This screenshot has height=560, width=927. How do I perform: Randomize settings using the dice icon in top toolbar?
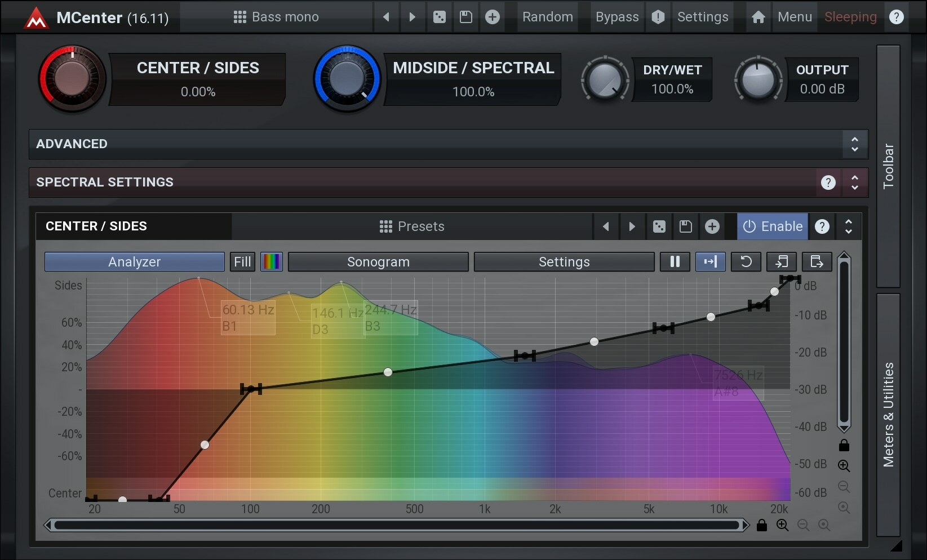pyautogui.click(x=440, y=17)
